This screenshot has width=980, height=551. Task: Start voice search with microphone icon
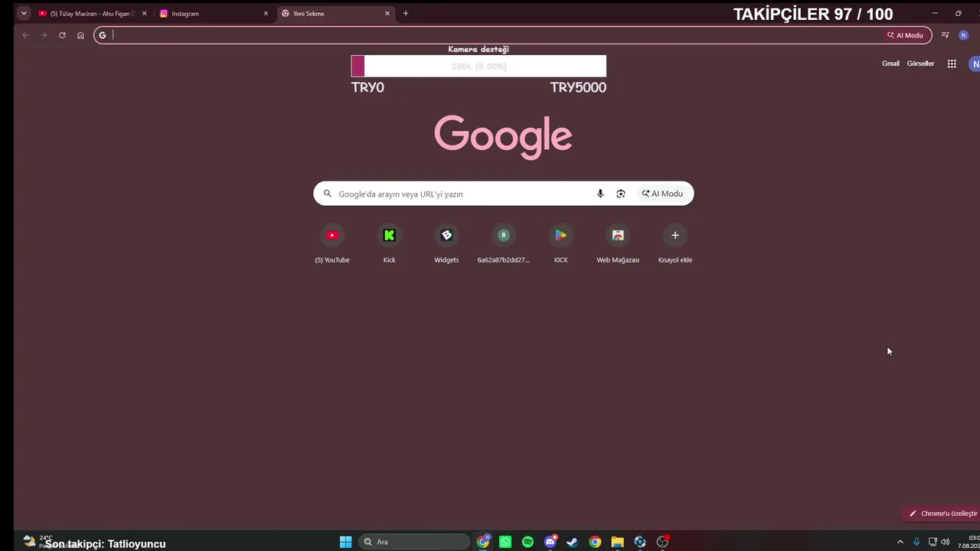[600, 194]
